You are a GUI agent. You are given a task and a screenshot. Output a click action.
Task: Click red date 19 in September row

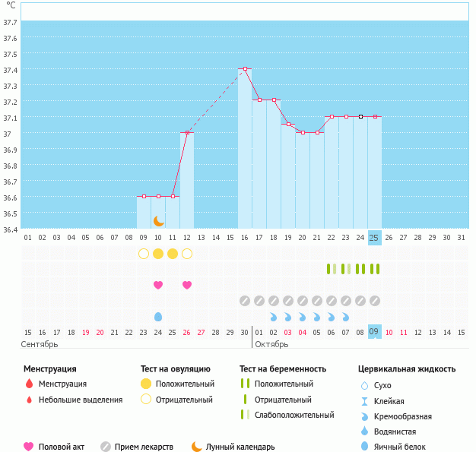(x=86, y=332)
